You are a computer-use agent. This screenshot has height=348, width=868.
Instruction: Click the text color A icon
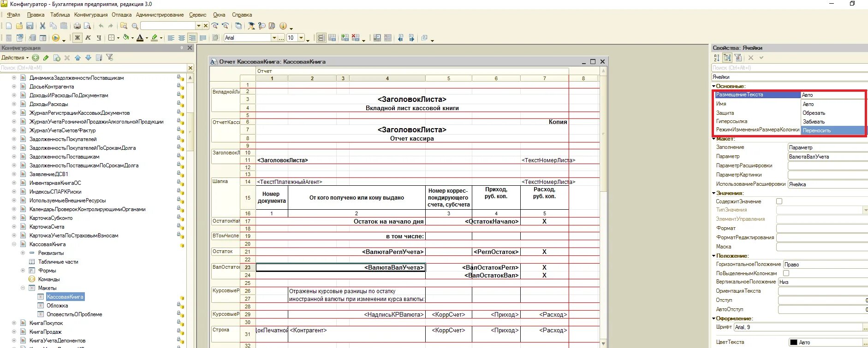pos(140,38)
